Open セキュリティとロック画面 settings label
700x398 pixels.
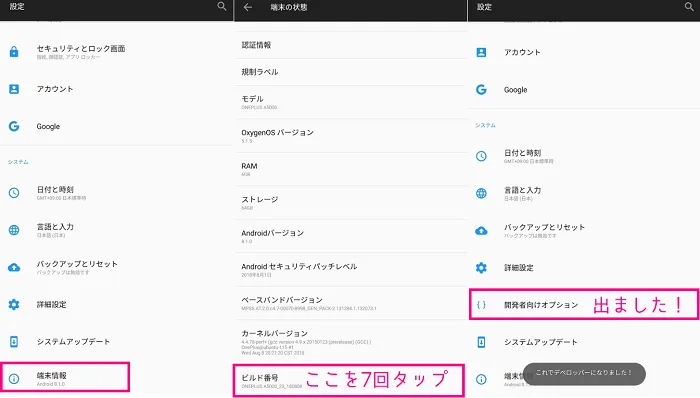(81, 48)
